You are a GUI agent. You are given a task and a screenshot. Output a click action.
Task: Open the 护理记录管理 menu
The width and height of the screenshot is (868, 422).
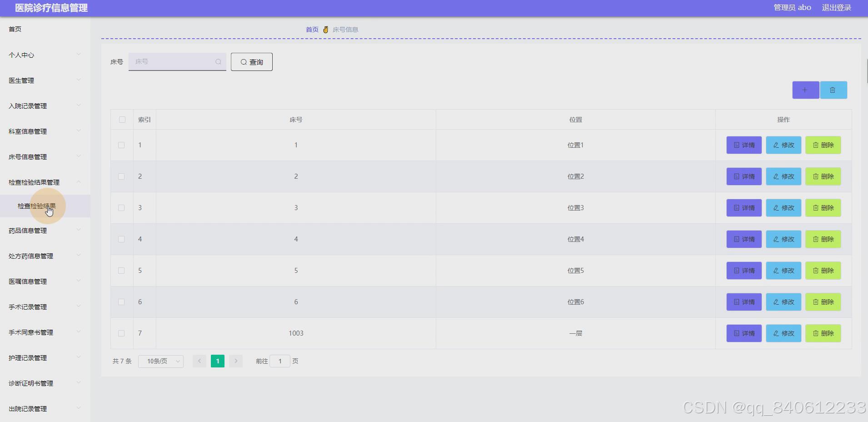[x=45, y=358]
